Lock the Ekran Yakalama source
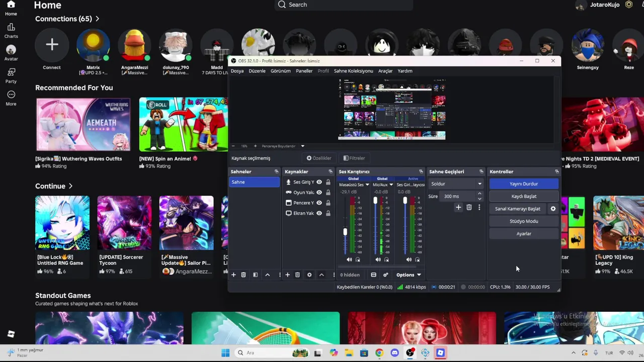Viewport: 644px width, 362px height. (328, 213)
